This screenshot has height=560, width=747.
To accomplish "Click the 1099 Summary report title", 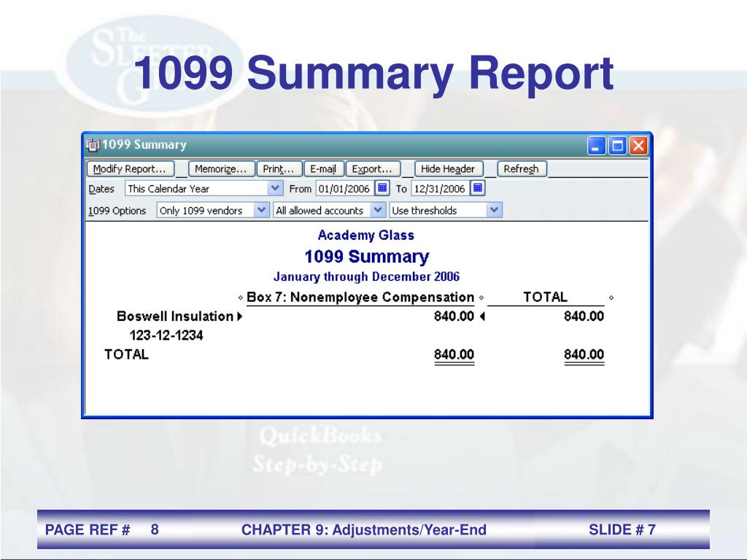I will (x=367, y=256).
